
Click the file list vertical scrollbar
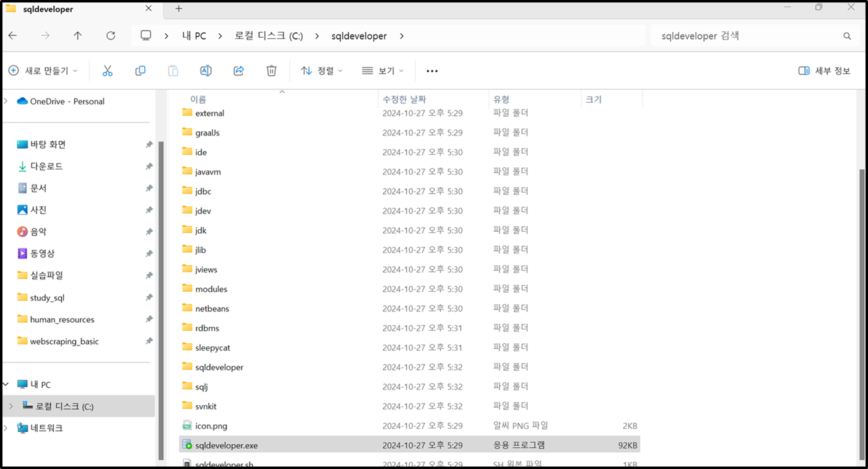point(861,316)
